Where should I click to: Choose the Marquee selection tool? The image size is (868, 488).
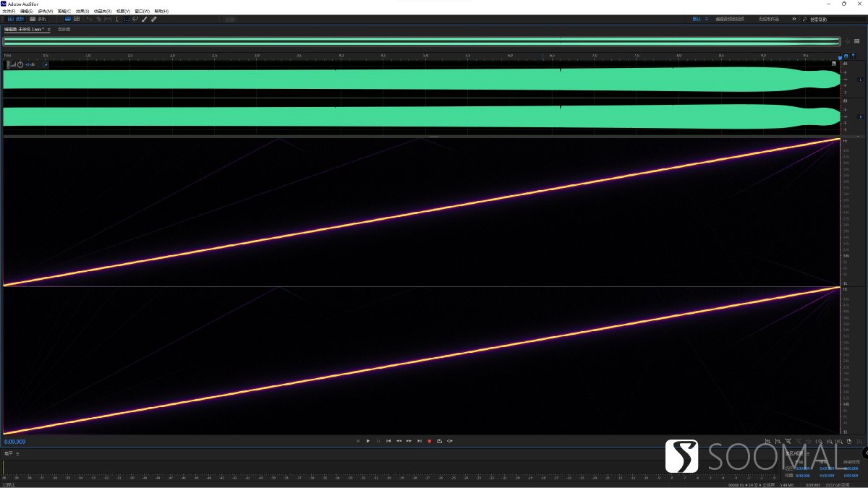[x=127, y=19]
